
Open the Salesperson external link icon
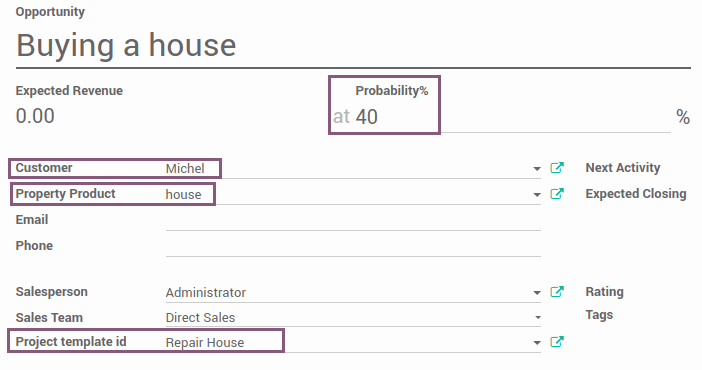pyautogui.click(x=557, y=292)
